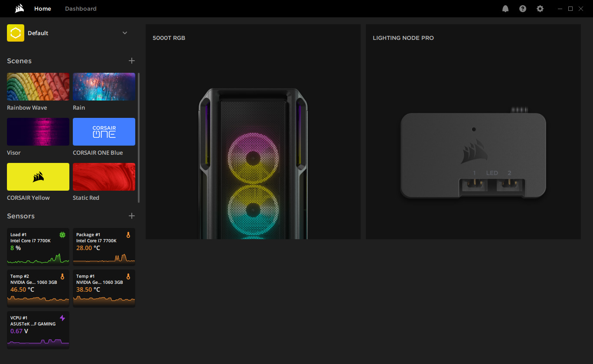This screenshot has height=364, width=593.
Task: Click the CORSAIR ONE Blue label
Action: [98, 153]
